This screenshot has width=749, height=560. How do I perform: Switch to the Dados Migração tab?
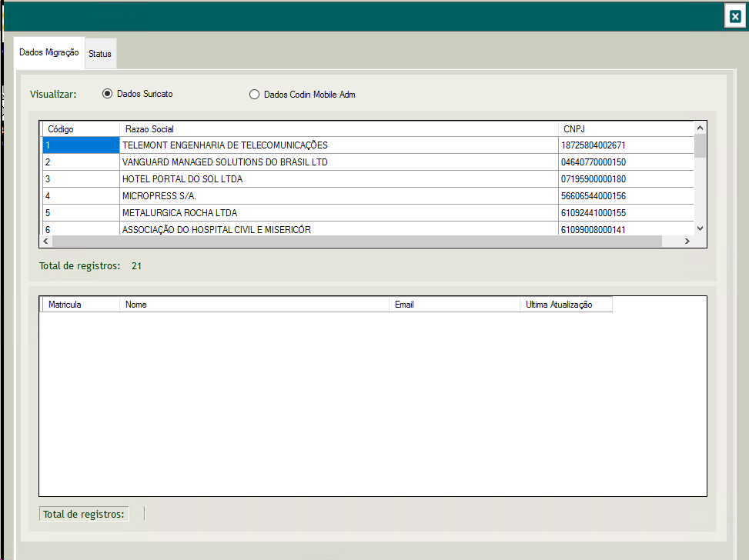(x=49, y=52)
